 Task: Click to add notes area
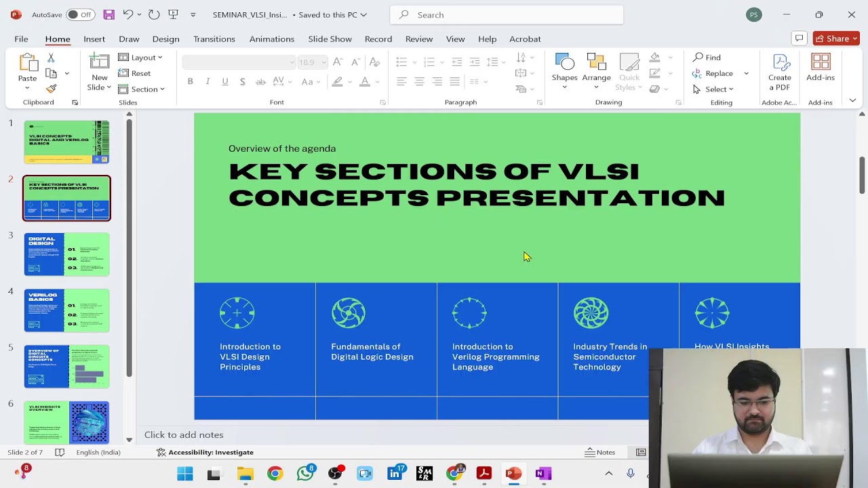393,435
